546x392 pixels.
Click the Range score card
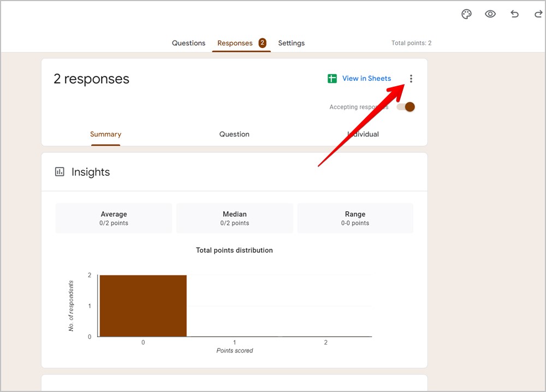355,218
